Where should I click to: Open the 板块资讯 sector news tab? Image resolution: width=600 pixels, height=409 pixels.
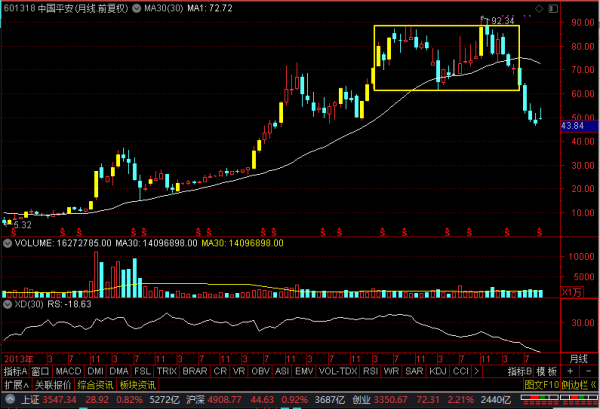point(138,384)
